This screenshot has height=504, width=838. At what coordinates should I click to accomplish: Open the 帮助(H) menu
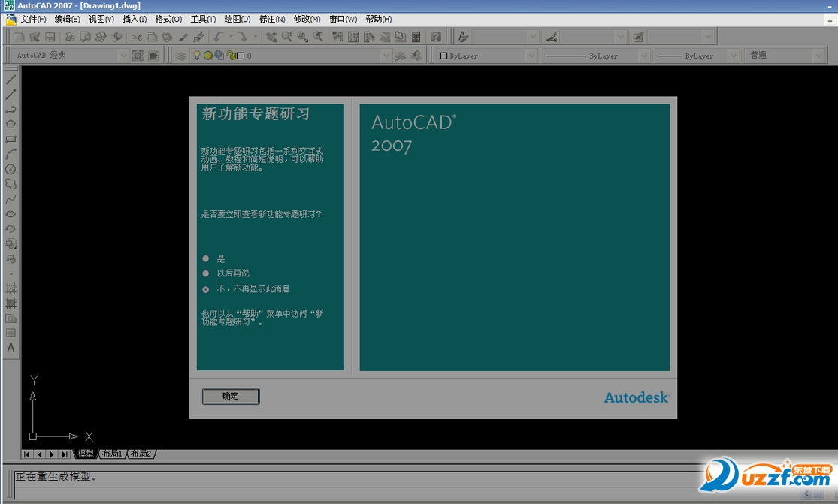click(x=378, y=19)
